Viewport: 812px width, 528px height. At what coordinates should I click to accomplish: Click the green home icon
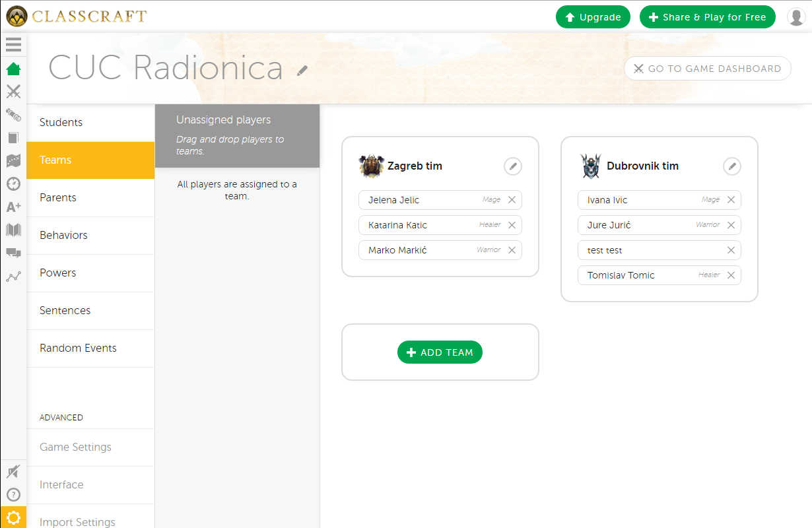point(13,69)
